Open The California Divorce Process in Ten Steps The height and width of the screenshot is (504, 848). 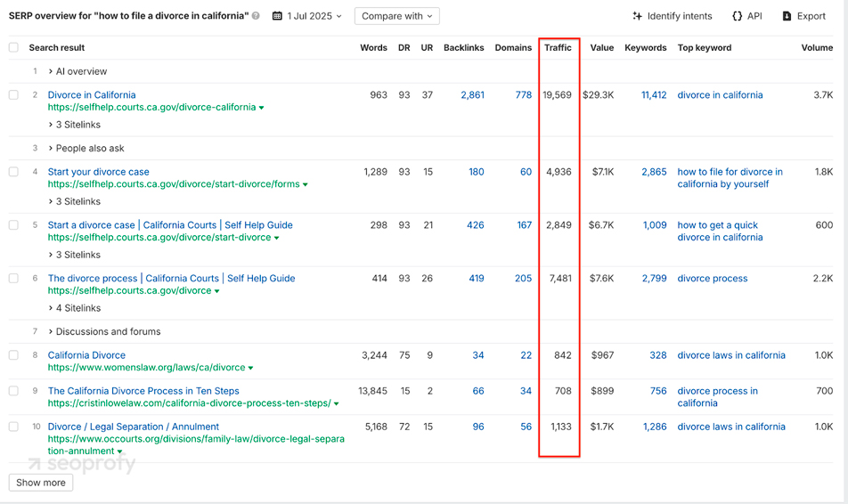pyautogui.click(x=143, y=390)
